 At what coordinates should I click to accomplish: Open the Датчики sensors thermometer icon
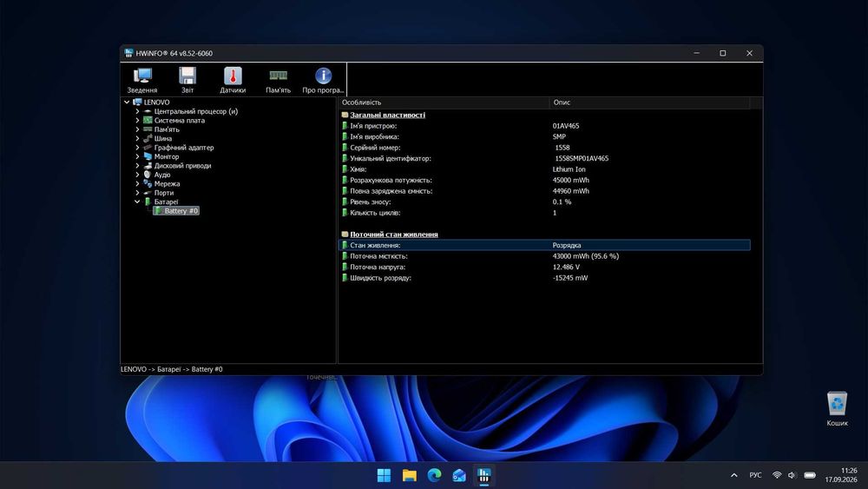233,80
